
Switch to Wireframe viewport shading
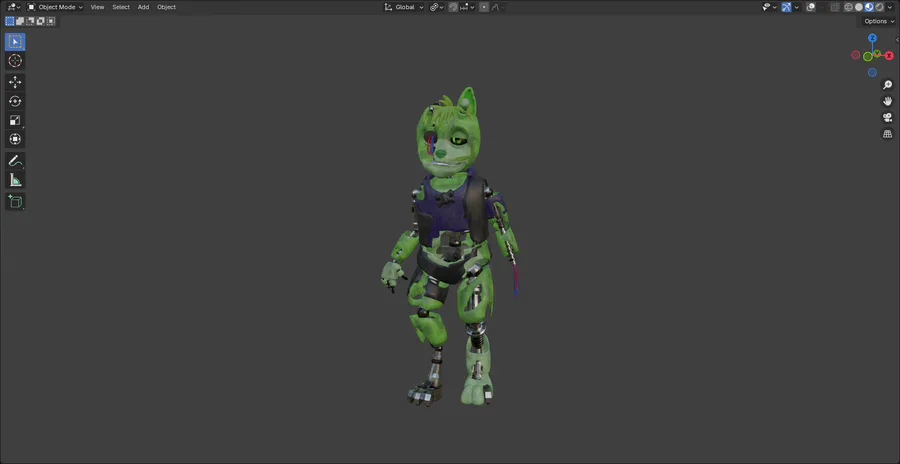coord(848,7)
